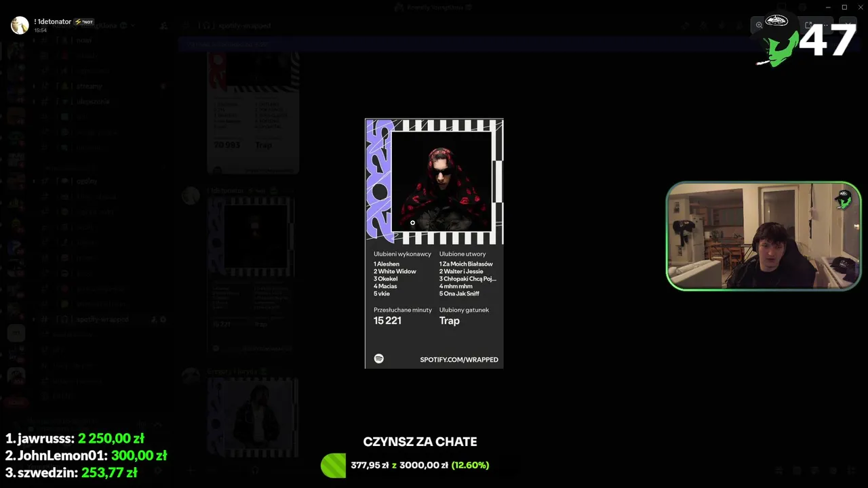
Task: Select artist '2 White Widow'
Action: 395,271
